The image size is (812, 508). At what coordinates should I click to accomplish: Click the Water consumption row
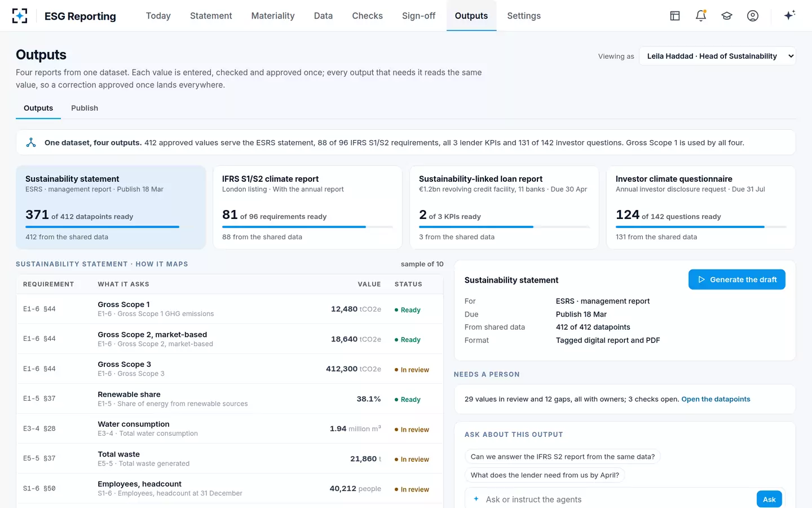click(x=230, y=428)
